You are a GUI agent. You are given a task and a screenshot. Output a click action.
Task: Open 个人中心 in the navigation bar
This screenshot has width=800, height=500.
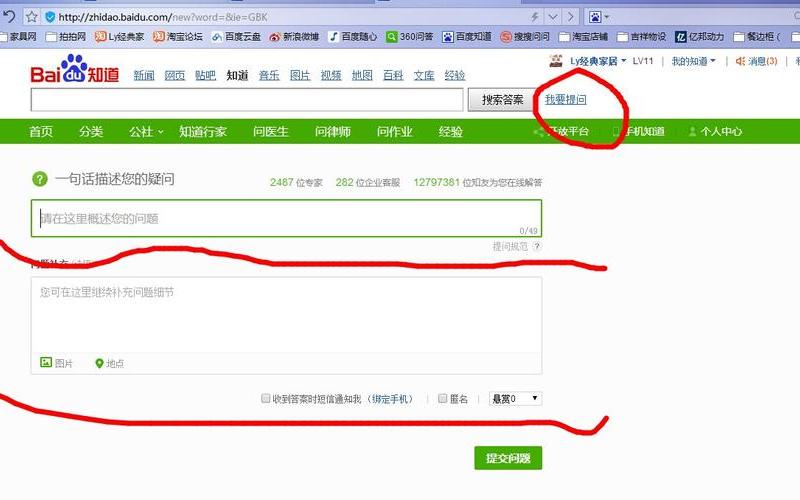[x=715, y=132]
